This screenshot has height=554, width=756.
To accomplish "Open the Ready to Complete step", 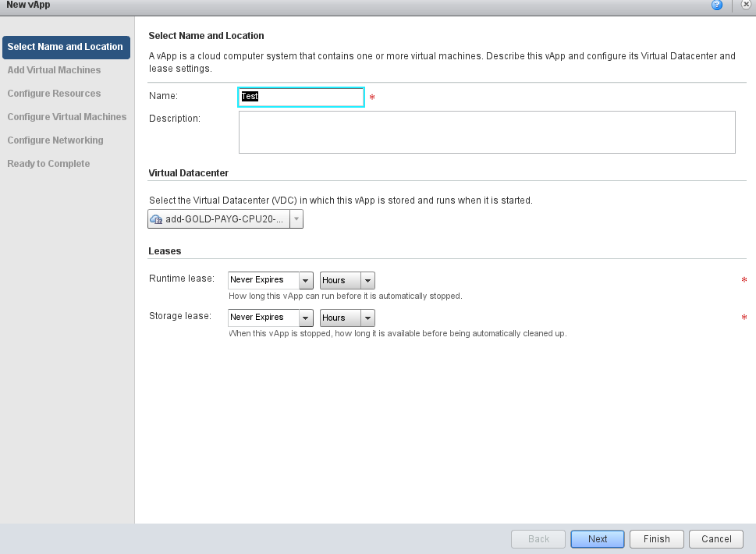I will click(48, 164).
